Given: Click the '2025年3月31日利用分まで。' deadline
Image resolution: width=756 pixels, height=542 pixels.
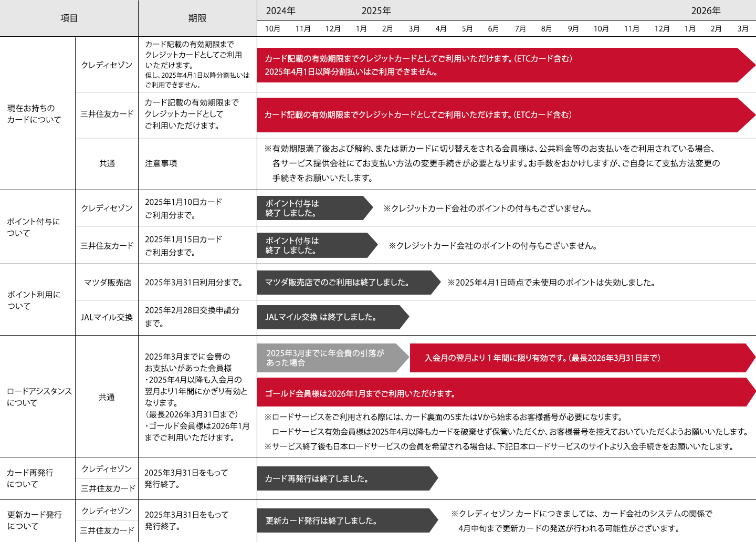Looking at the screenshot, I should click(x=194, y=283).
